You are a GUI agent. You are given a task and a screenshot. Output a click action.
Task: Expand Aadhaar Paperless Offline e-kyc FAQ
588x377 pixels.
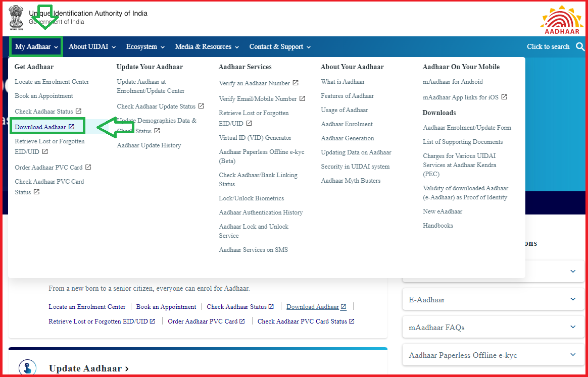[x=493, y=355]
